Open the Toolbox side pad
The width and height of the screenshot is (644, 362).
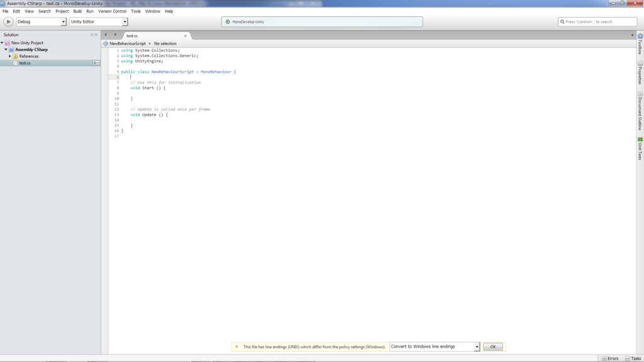click(x=640, y=45)
